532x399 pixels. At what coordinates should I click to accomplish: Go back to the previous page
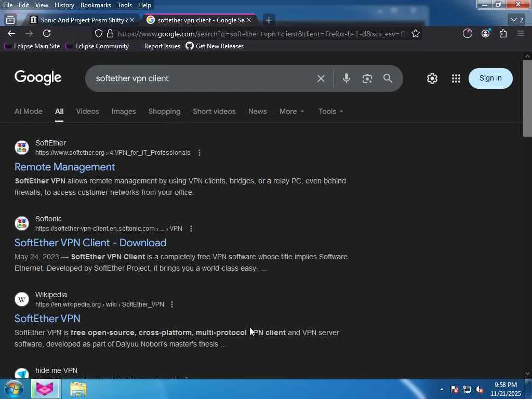tap(11, 33)
